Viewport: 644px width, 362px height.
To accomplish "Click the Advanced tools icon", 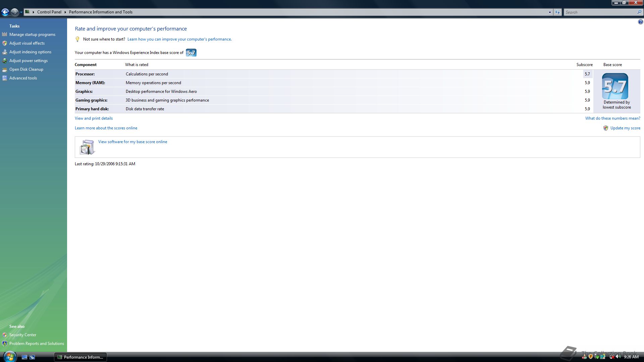I will [x=5, y=78].
